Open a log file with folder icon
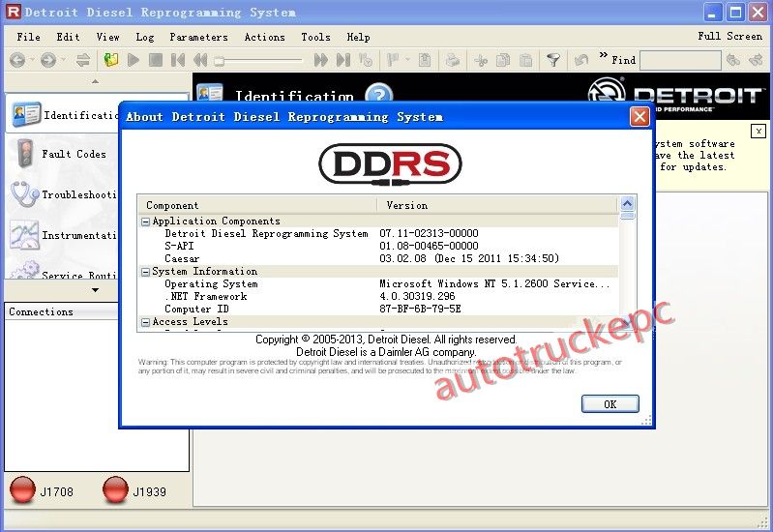 point(111,60)
